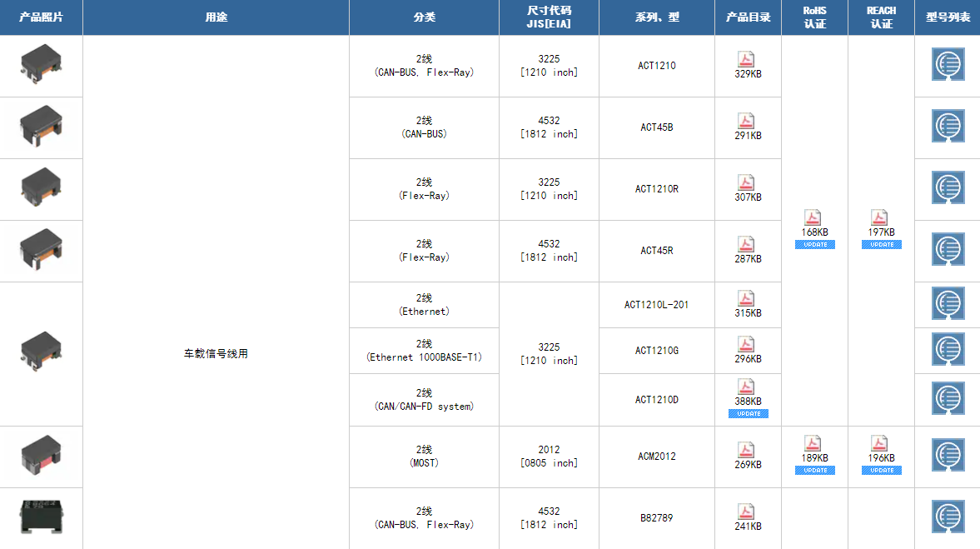Open the ACT45B catalog PDF (291KB)
Image resolution: width=980 pixels, height=549 pixels.
click(747, 122)
